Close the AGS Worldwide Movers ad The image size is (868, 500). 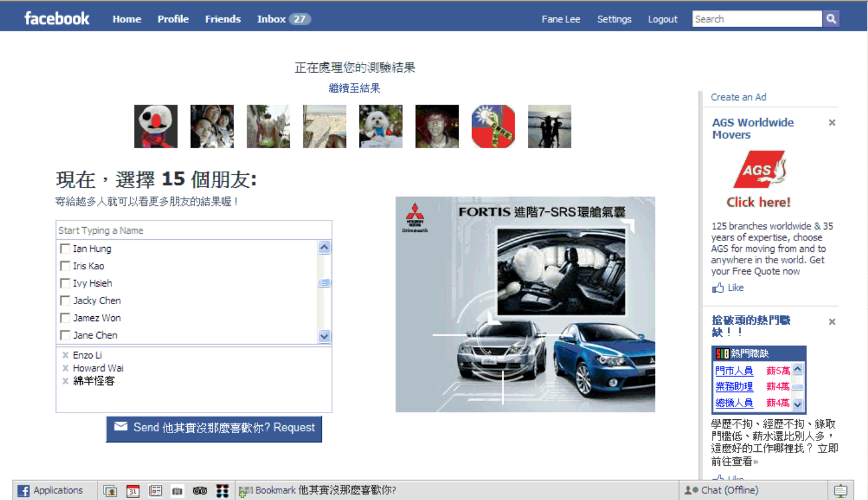tap(832, 123)
